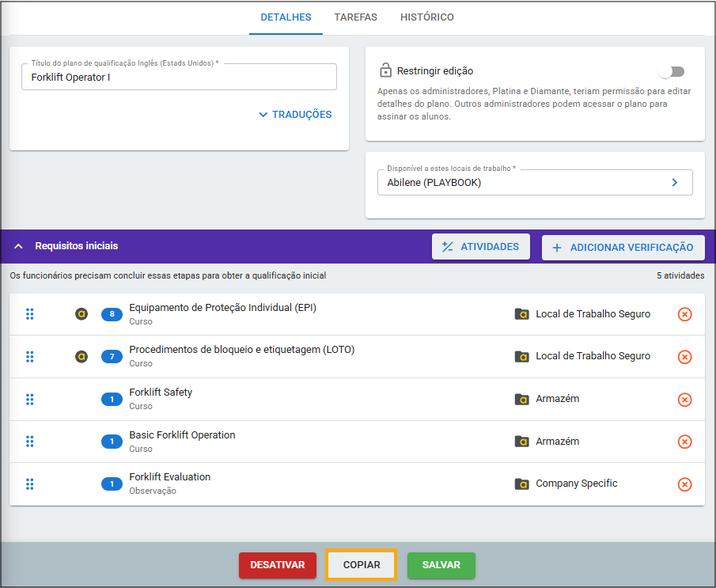Screen dimensions: 716x588
Task: Open the Histórico tab
Action: coord(426,17)
